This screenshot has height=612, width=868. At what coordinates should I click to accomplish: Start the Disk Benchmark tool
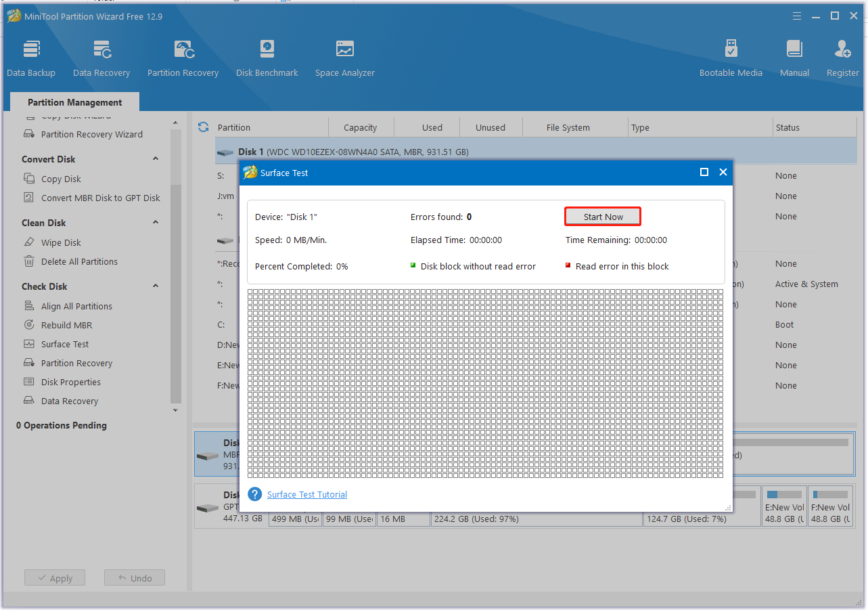click(267, 58)
